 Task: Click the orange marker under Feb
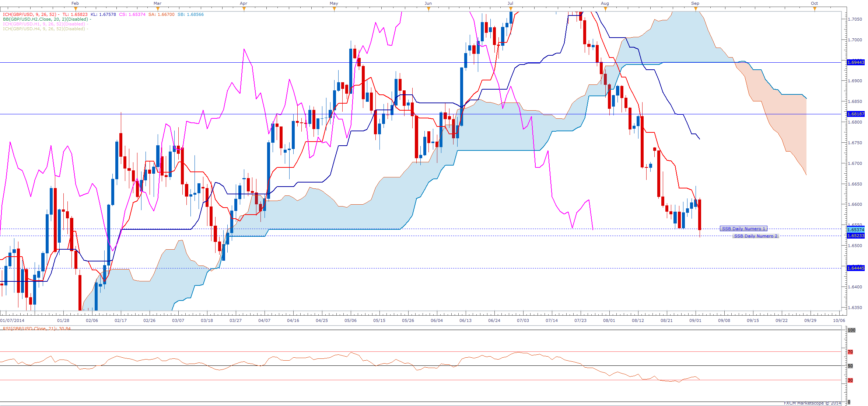[x=76, y=9]
